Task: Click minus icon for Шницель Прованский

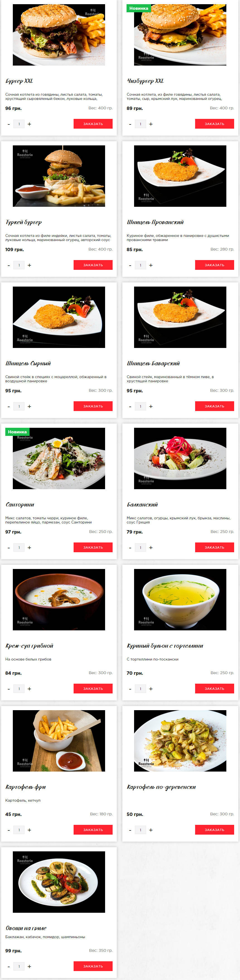Action: tap(130, 265)
